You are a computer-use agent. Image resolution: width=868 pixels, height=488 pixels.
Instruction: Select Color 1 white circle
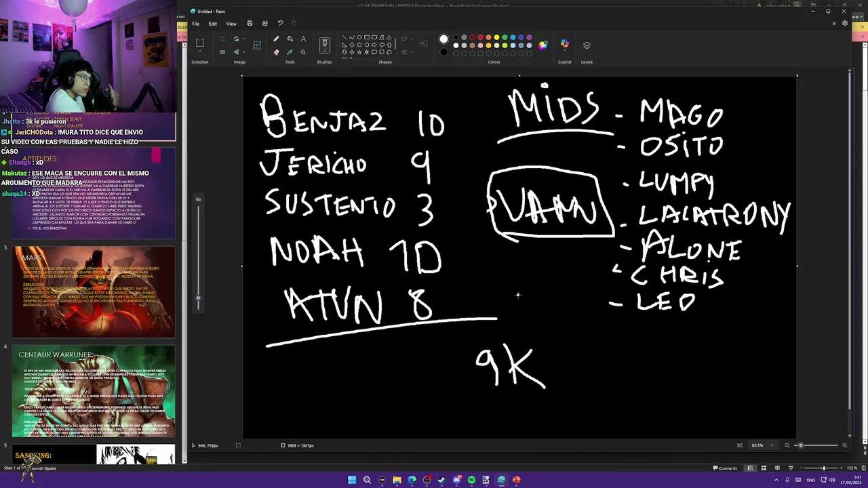[x=443, y=39]
